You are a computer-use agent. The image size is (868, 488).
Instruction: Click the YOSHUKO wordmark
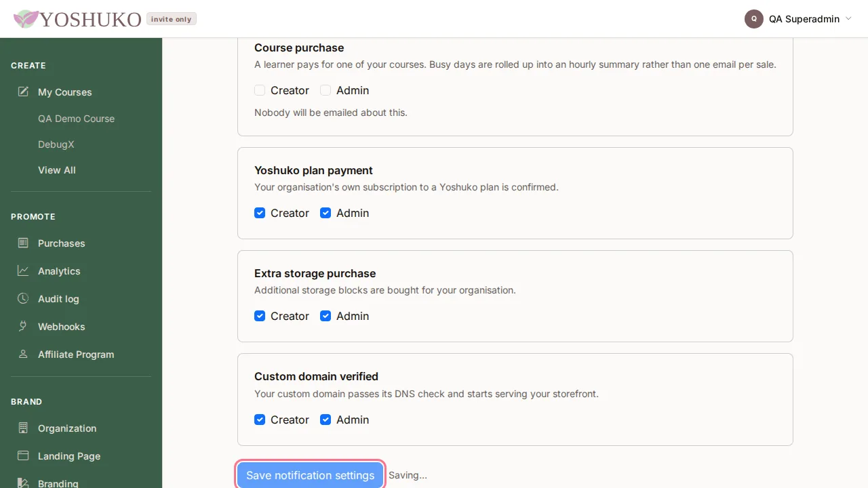[91, 19]
